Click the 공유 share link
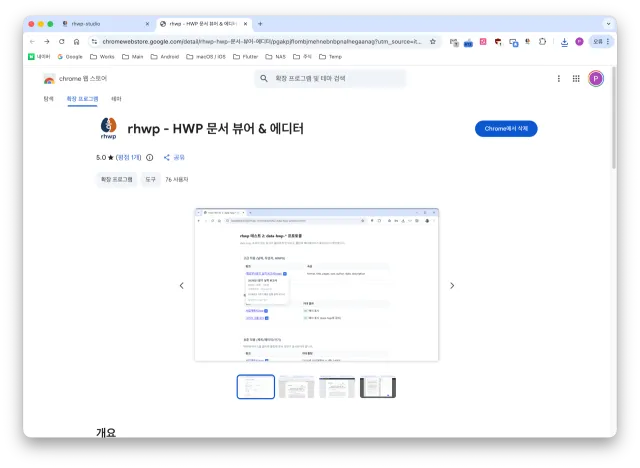This screenshot has width=640, height=468. 174,157
